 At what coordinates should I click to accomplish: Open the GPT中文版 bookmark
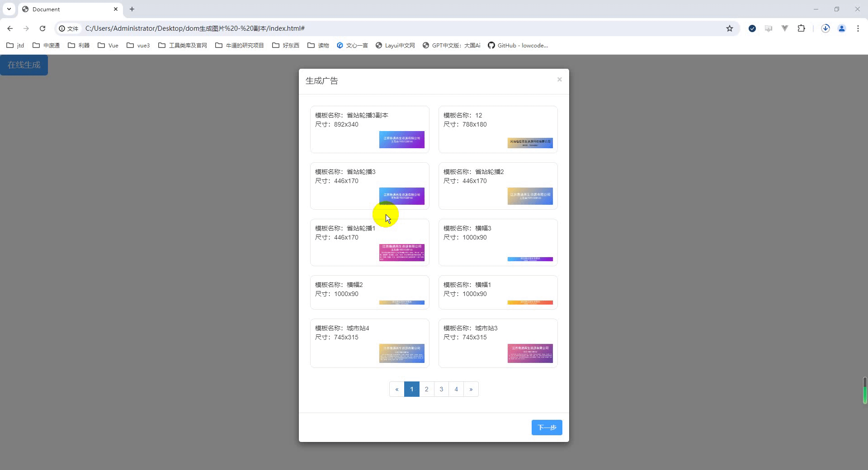pos(451,45)
